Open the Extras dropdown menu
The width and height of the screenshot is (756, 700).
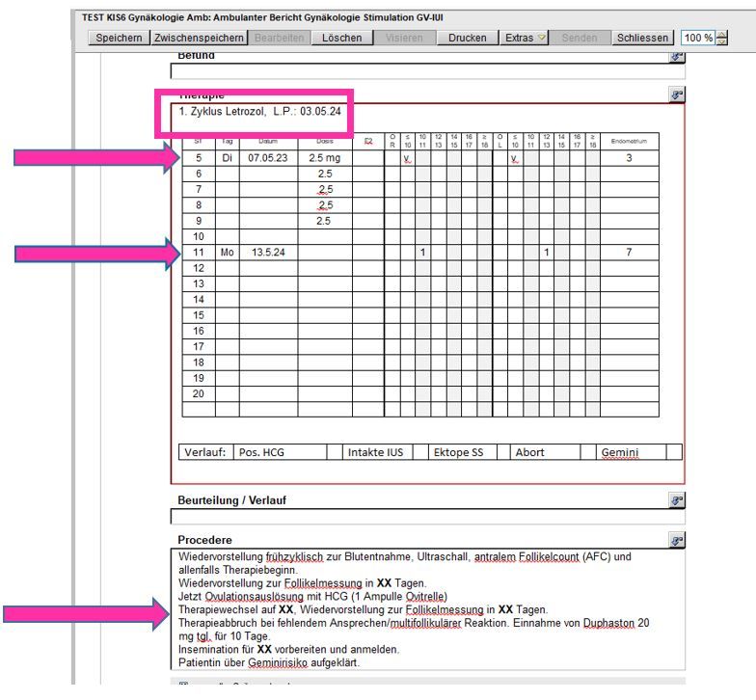[x=526, y=38]
